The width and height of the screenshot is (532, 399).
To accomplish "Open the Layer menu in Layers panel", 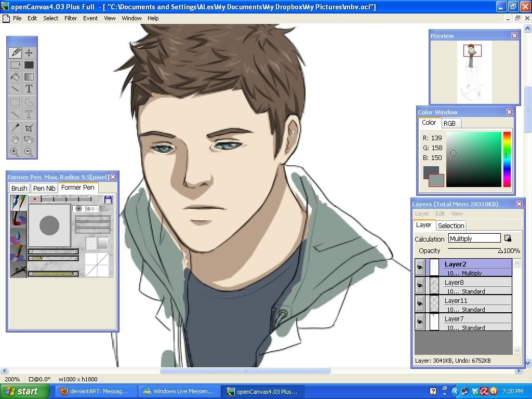I will pyautogui.click(x=422, y=214).
